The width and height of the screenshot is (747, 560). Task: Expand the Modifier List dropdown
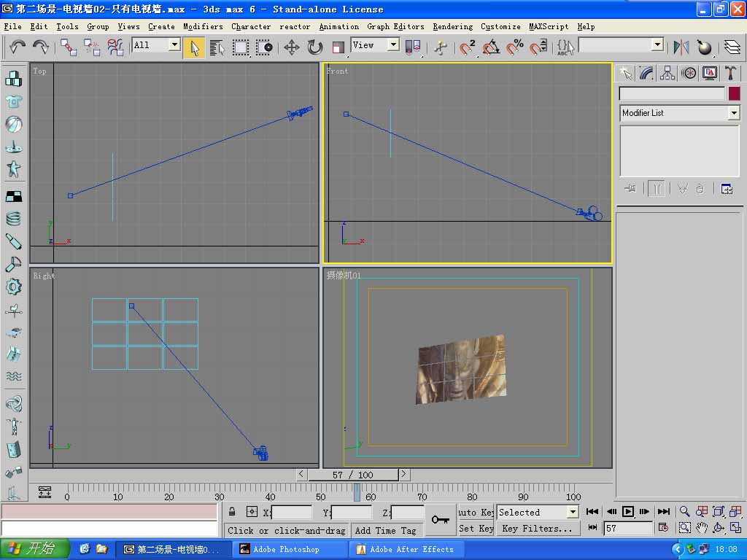(680, 113)
